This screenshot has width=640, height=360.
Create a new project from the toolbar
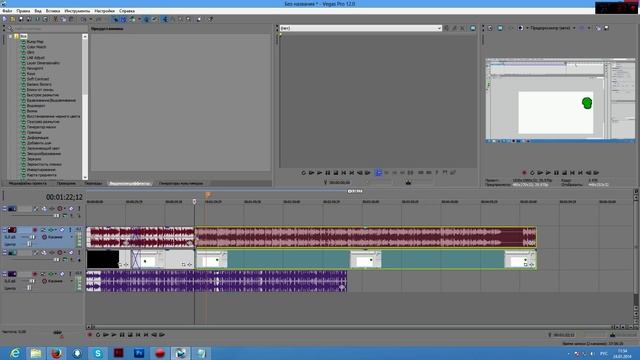pos(4,19)
